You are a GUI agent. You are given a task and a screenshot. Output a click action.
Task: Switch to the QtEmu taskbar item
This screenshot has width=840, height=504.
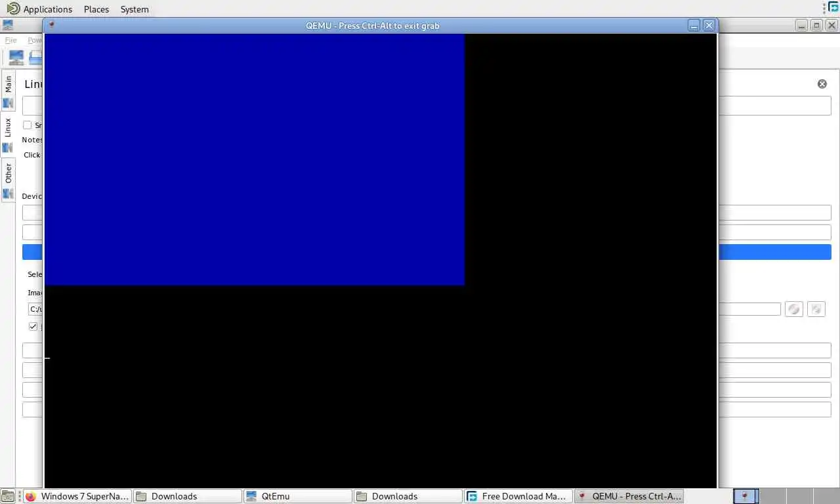pos(297,496)
